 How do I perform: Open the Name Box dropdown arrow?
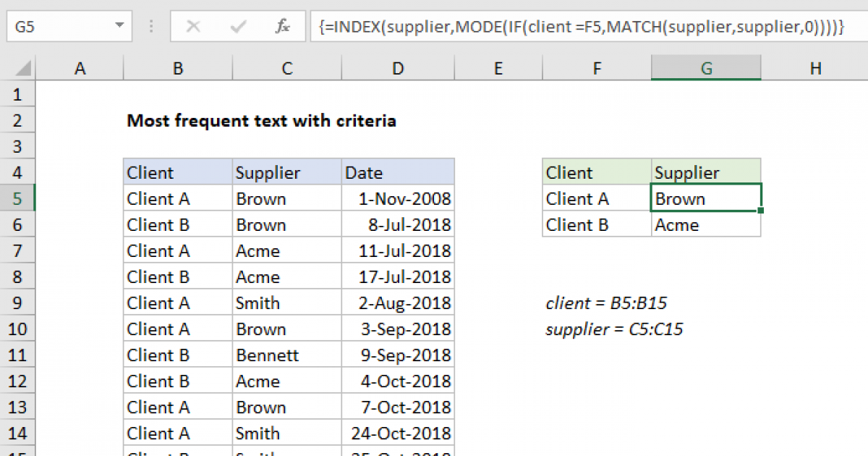[x=119, y=26]
